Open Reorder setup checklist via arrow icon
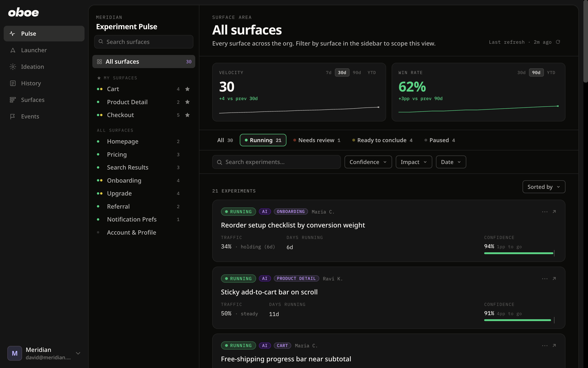 (x=554, y=212)
